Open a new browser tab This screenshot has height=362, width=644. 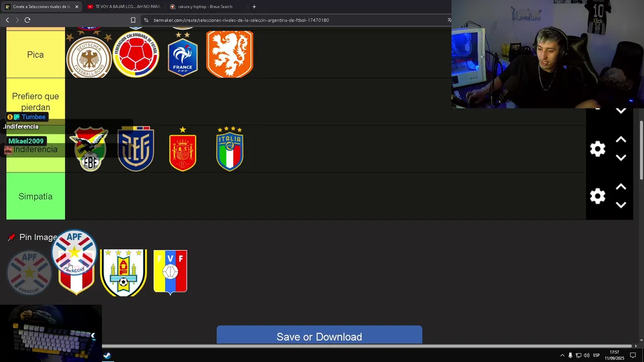click(x=254, y=7)
